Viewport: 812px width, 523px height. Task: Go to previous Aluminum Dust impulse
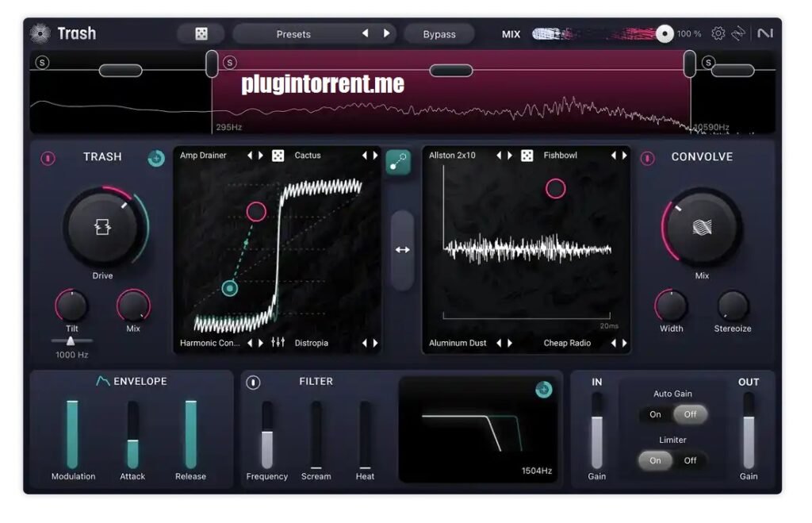(499, 343)
